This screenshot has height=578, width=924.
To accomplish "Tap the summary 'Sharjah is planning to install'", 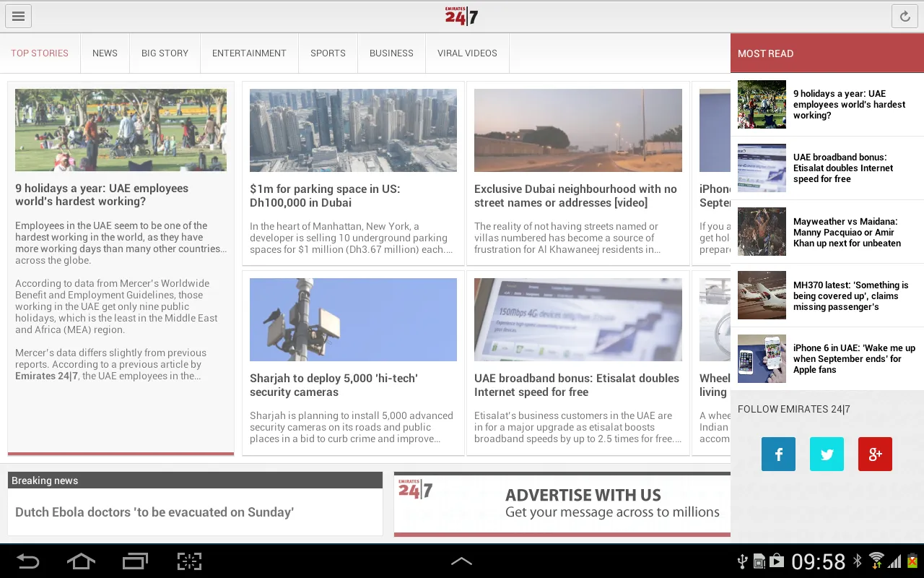I will tap(352, 427).
